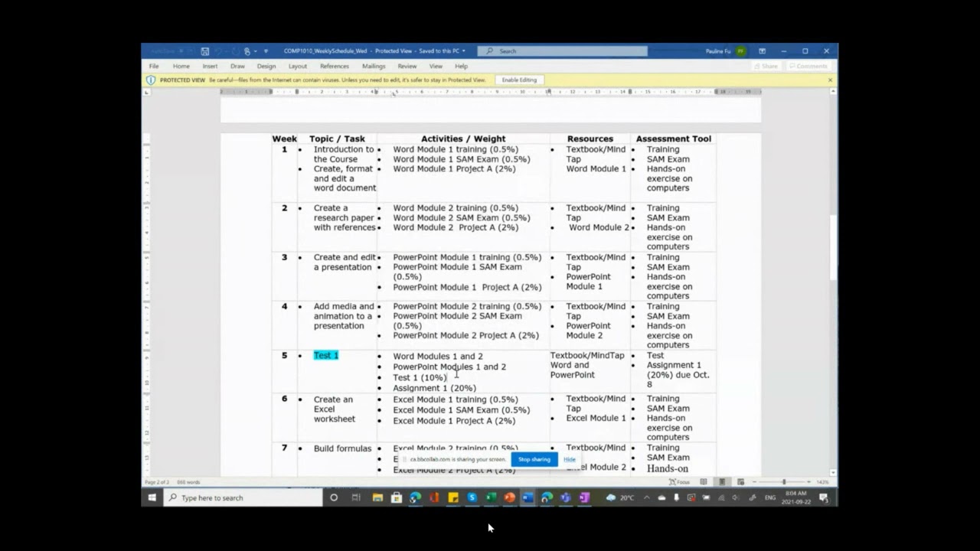Switch to the Insert tab

[x=210, y=67]
